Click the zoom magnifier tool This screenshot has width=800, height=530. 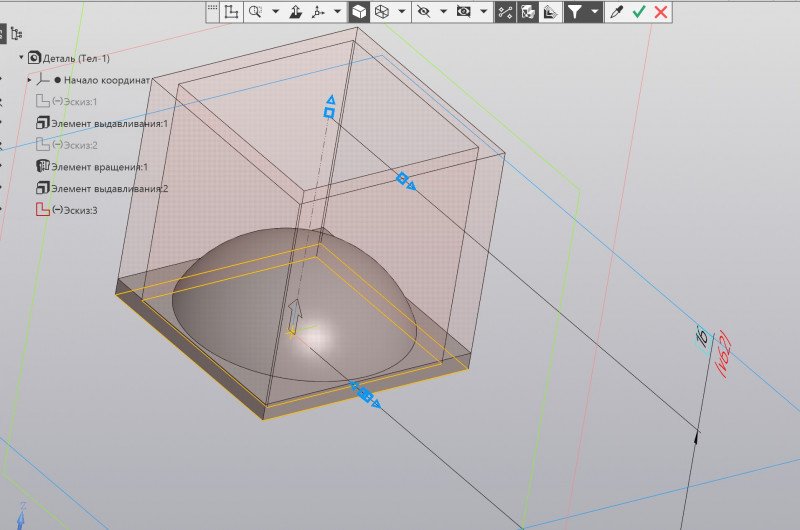point(256,12)
